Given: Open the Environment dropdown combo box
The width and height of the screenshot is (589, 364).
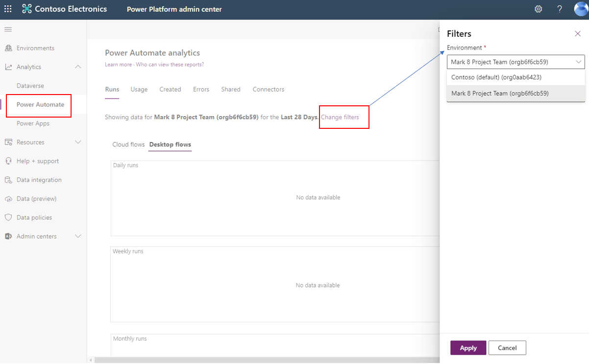Looking at the screenshot, I should coord(515,62).
